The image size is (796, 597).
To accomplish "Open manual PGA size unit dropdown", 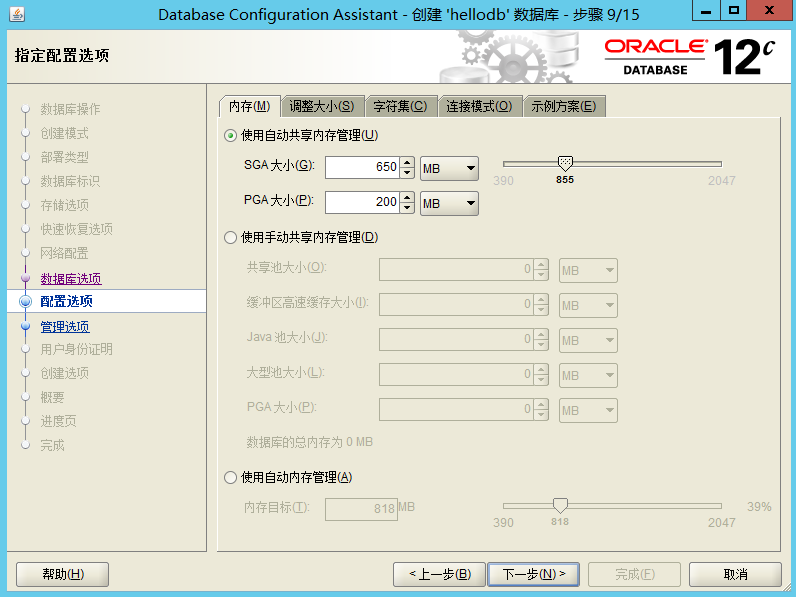I will pyautogui.click(x=588, y=410).
